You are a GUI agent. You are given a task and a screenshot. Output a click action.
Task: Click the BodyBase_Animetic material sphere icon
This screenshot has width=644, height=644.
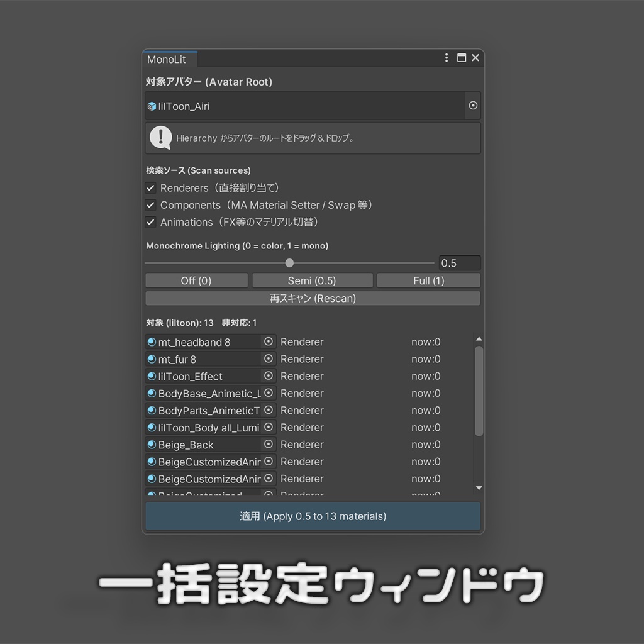pos(152,393)
